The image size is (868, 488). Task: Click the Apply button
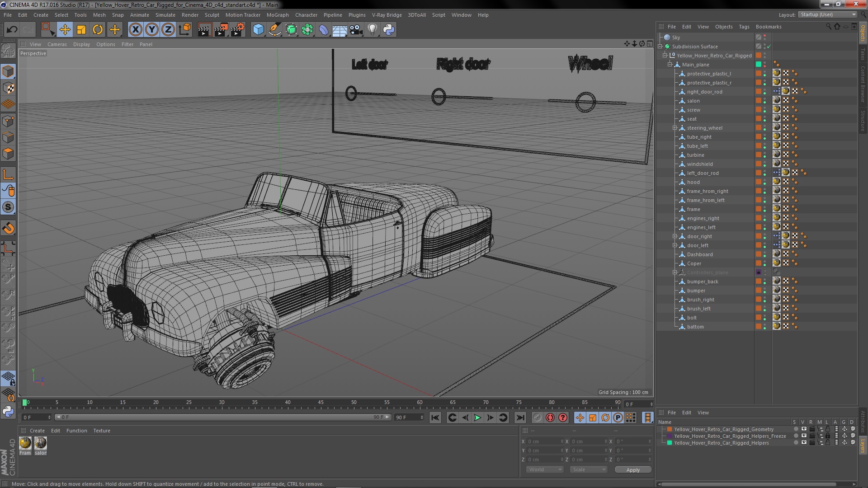tap(632, 469)
